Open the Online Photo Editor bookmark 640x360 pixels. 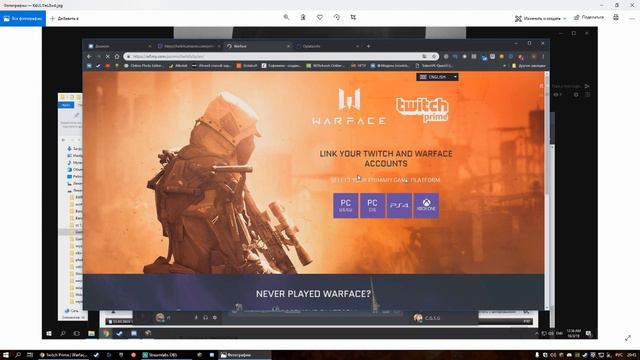click(144, 65)
